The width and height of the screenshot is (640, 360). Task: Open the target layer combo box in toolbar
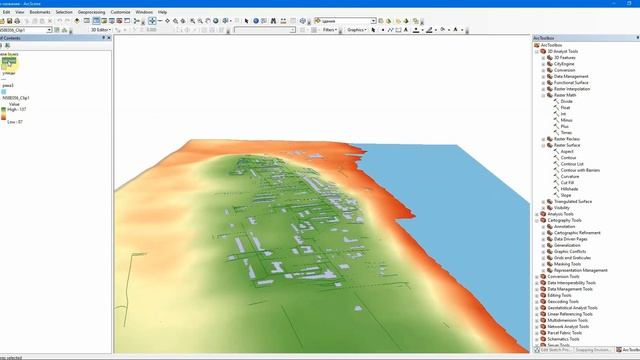tap(346, 21)
